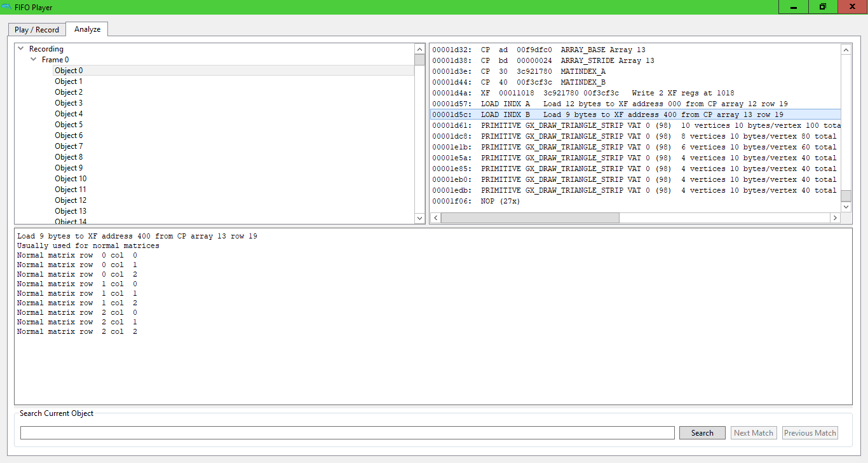This screenshot has height=463, width=868.
Task: Click object tree scrollbar down arrow
Action: pos(419,218)
